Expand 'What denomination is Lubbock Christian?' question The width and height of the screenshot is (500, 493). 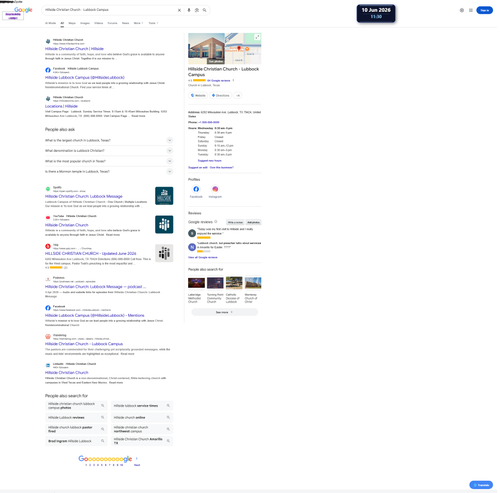(109, 151)
